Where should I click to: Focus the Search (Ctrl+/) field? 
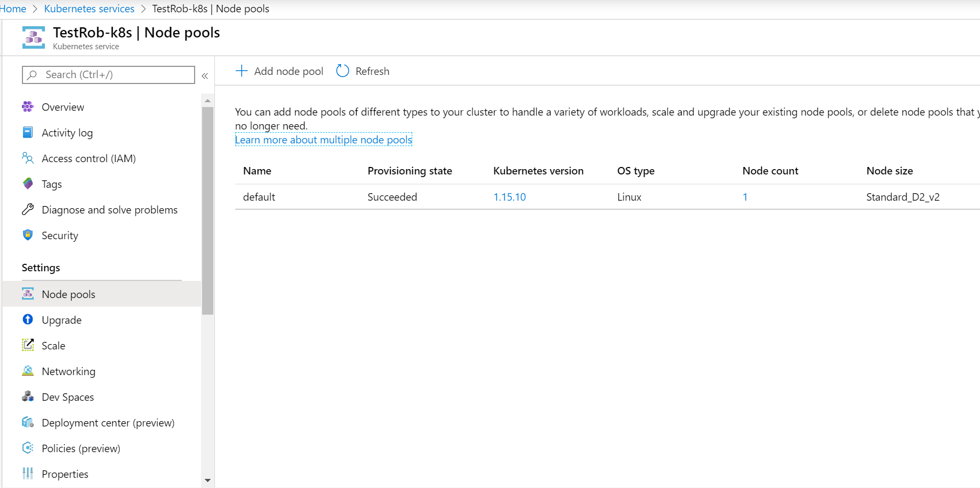(x=109, y=74)
